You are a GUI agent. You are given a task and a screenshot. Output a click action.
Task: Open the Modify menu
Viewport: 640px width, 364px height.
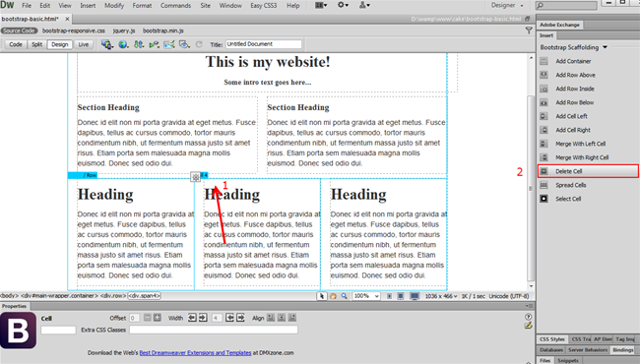coord(114,5)
